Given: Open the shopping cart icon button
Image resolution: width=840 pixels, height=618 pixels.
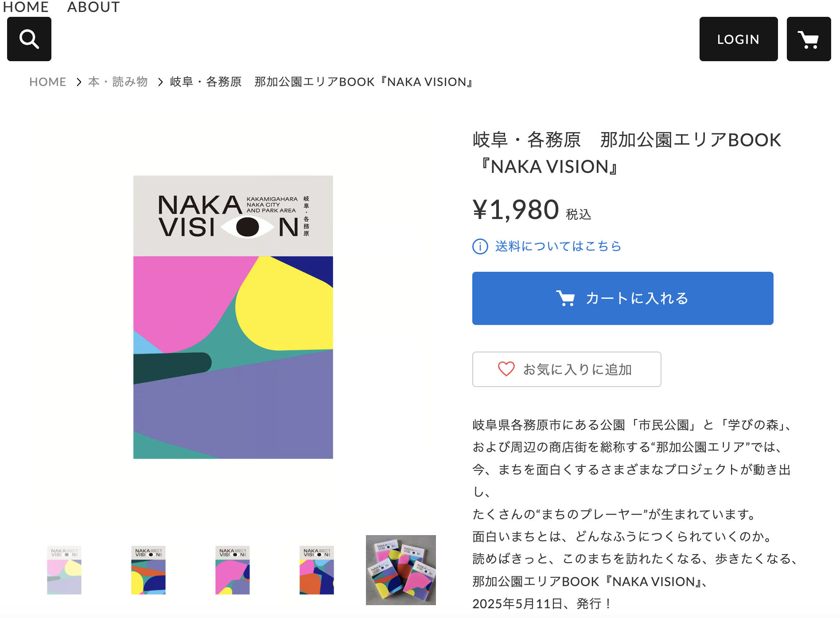Looking at the screenshot, I should click(809, 39).
